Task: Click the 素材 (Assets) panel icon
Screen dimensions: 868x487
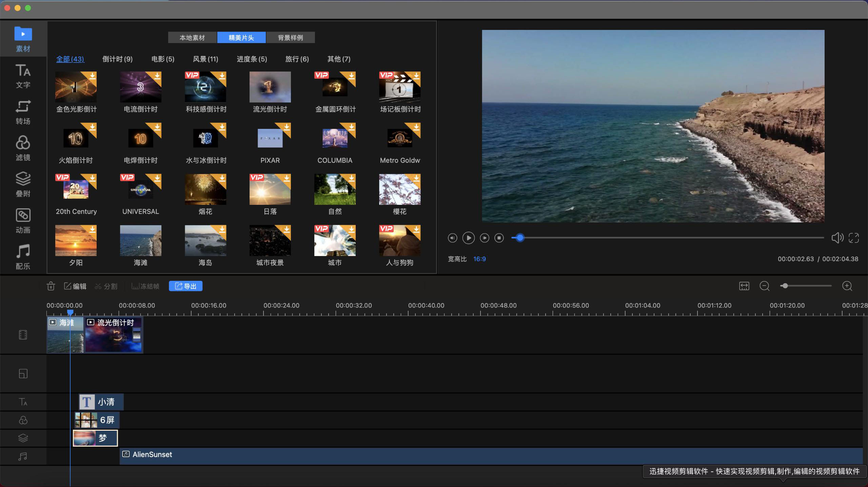Action: [x=22, y=39]
